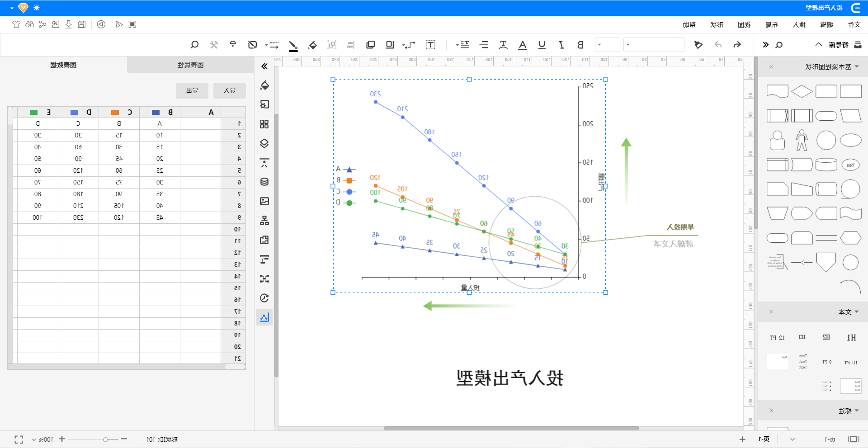Click the format painter icon
This screenshot has width=868, height=448.
[x=698, y=45]
